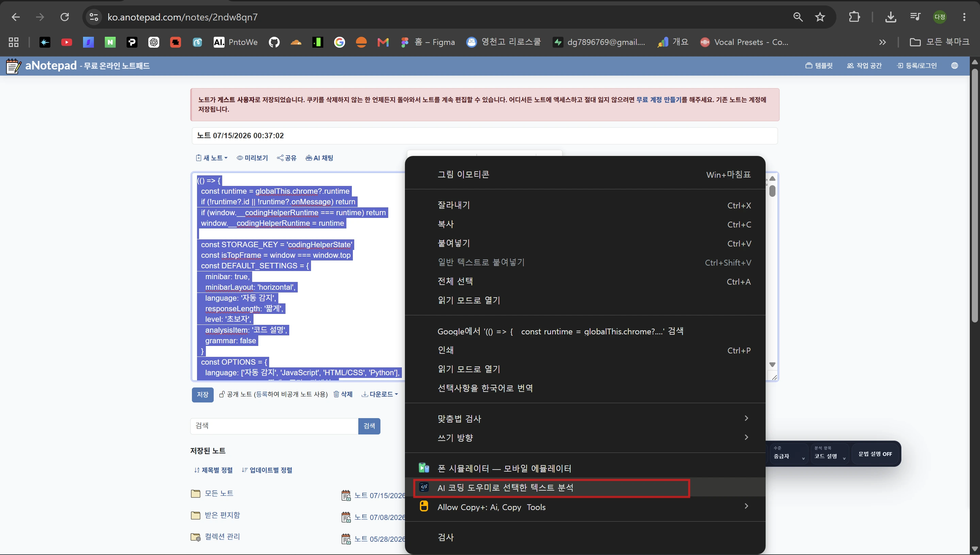Click the 공유 link
980x555 pixels.
287,158
